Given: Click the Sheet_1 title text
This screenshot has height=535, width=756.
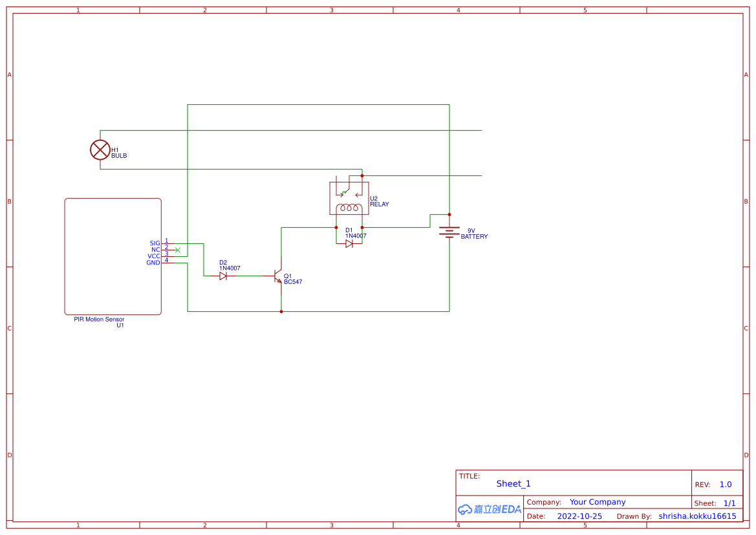Looking at the screenshot, I should [x=513, y=483].
